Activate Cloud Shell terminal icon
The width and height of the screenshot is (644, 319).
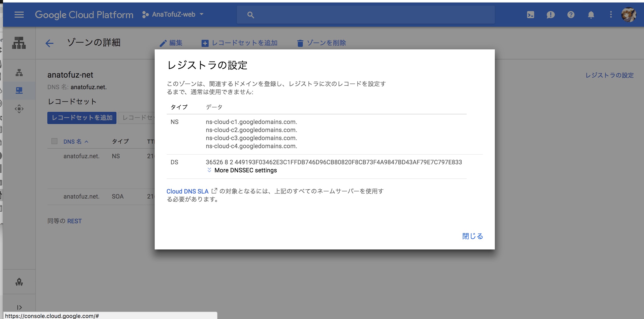tap(530, 15)
